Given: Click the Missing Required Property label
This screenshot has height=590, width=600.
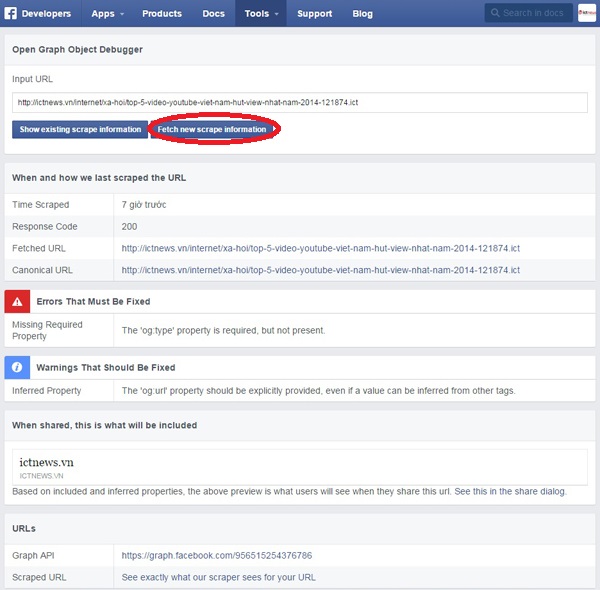Looking at the screenshot, I should tap(47, 330).
